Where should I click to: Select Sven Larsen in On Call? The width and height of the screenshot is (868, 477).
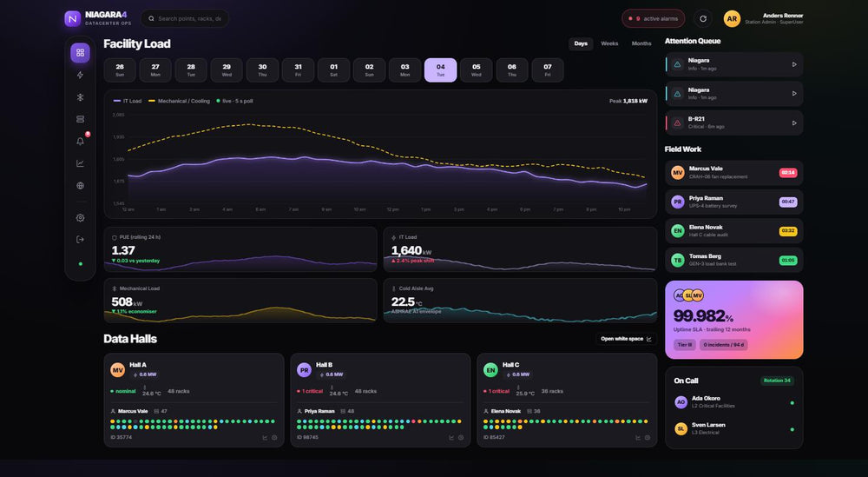(734, 429)
